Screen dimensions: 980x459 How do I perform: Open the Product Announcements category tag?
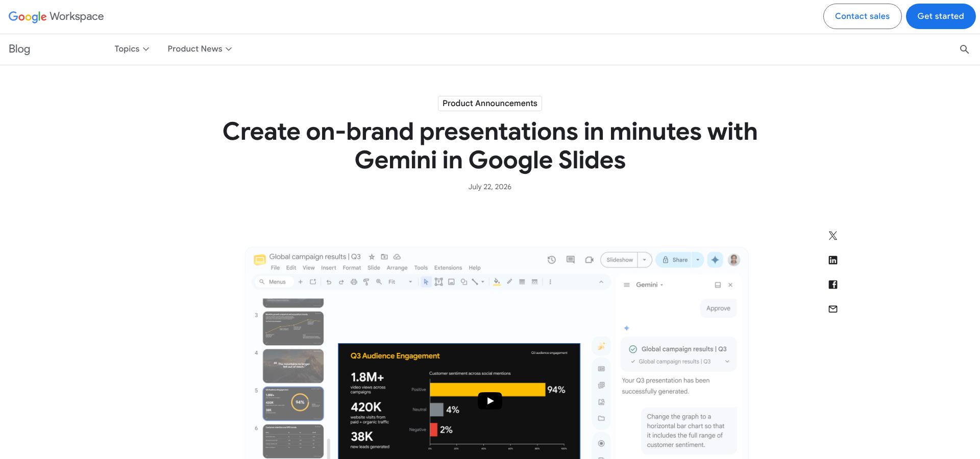[x=490, y=104]
